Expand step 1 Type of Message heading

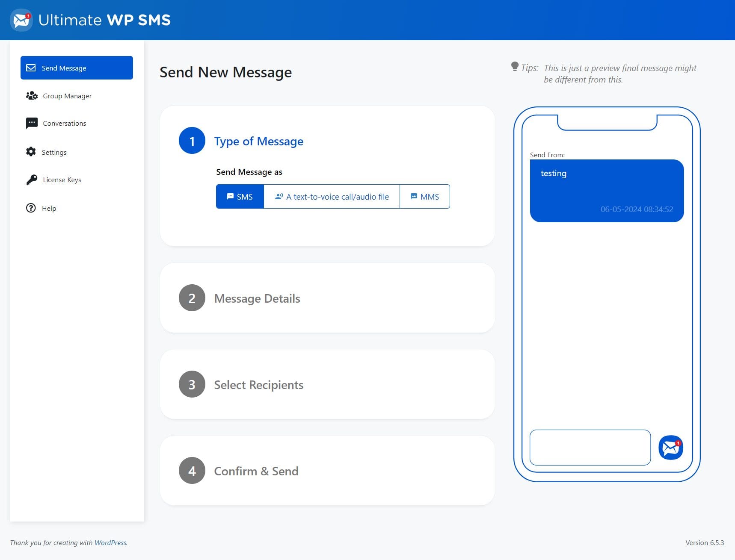point(259,141)
